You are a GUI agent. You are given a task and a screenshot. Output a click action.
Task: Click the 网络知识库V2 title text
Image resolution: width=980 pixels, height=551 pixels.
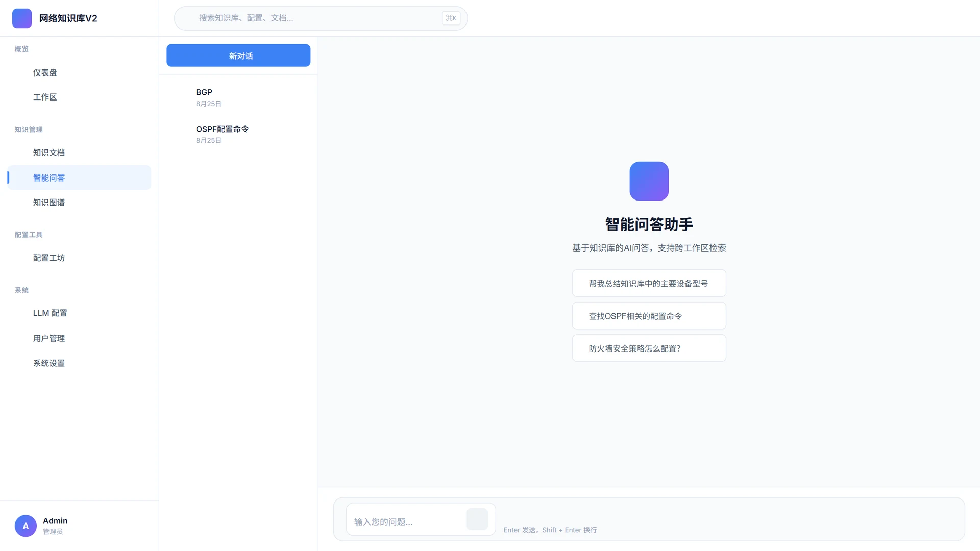(68, 18)
